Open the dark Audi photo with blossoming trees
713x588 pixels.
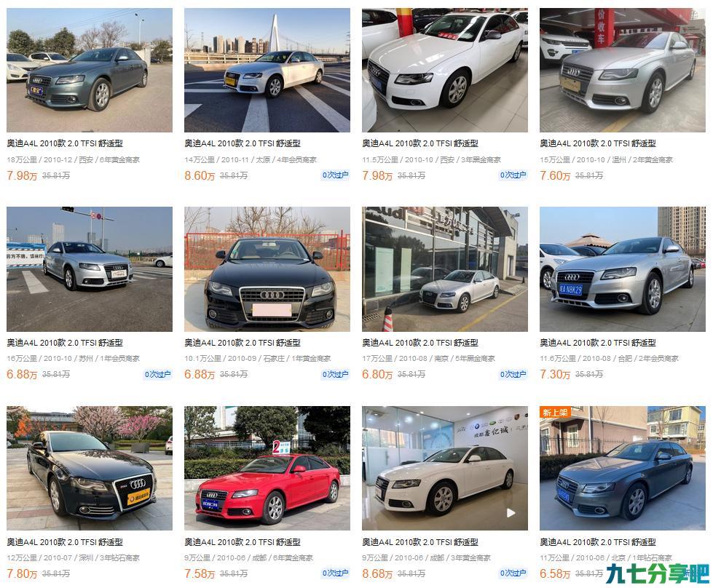pyautogui.click(x=89, y=468)
